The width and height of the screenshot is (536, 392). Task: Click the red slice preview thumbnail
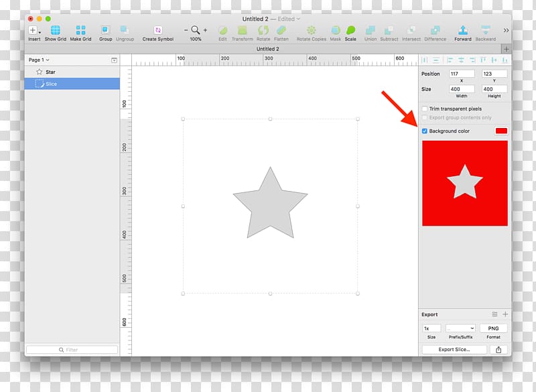tap(465, 183)
